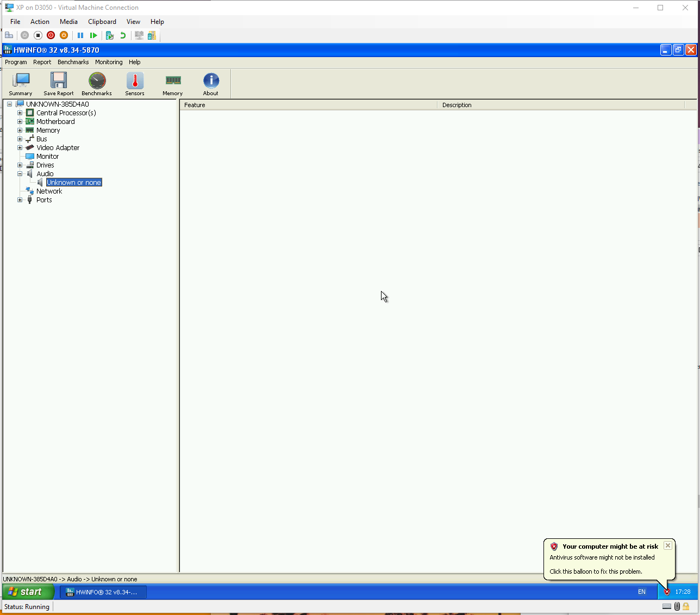The width and height of the screenshot is (700, 615).
Task: Open the VM Connection File menu
Action: click(15, 22)
